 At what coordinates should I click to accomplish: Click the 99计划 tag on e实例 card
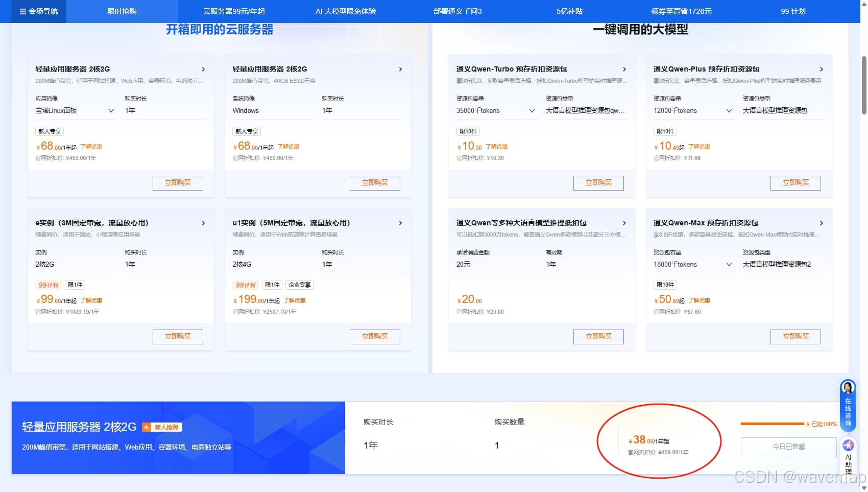(49, 285)
